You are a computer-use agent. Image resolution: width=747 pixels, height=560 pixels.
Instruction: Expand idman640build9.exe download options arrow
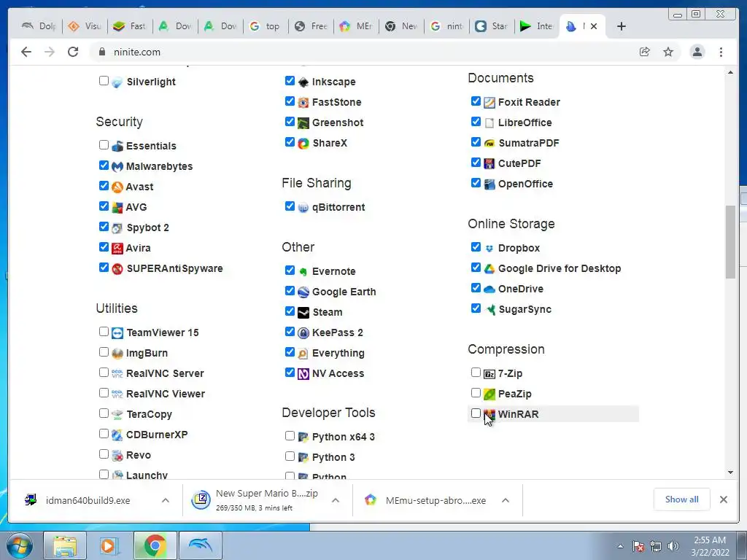(166, 500)
